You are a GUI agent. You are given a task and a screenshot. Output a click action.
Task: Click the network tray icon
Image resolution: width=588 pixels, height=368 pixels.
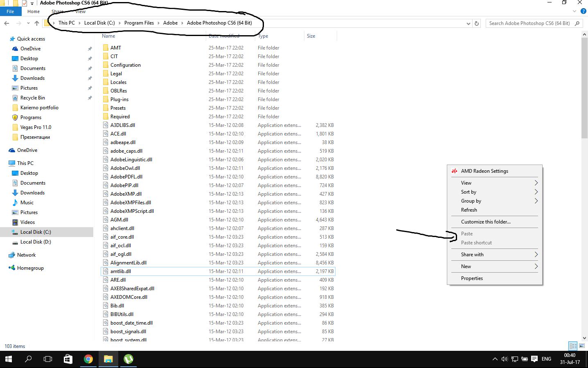tap(514, 359)
